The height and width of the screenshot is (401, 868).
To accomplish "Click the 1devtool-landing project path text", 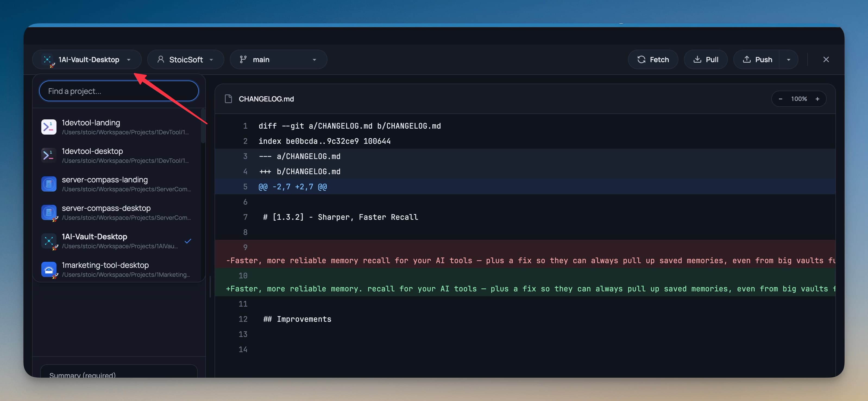I will tap(125, 132).
